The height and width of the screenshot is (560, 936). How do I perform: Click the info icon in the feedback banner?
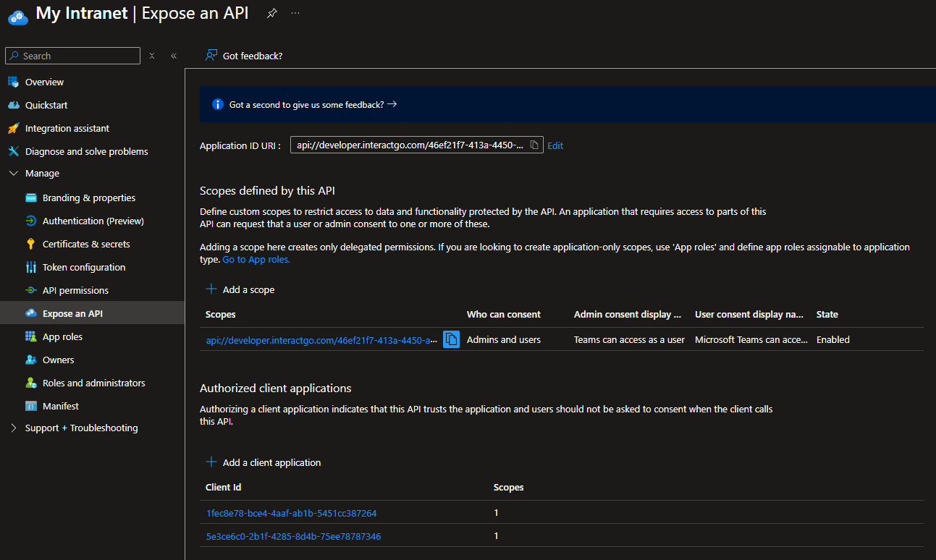(217, 104)
